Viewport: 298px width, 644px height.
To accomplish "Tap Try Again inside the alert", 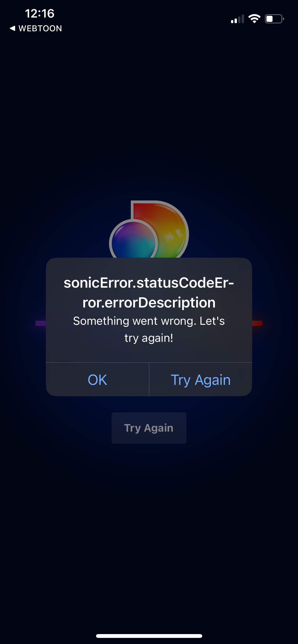I will [x=201, y=379].
